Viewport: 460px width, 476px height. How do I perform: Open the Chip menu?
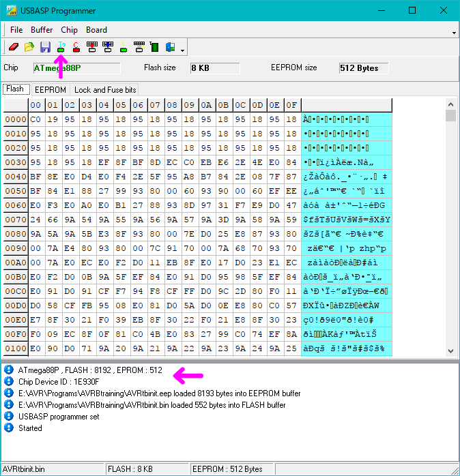coord(69,30)
